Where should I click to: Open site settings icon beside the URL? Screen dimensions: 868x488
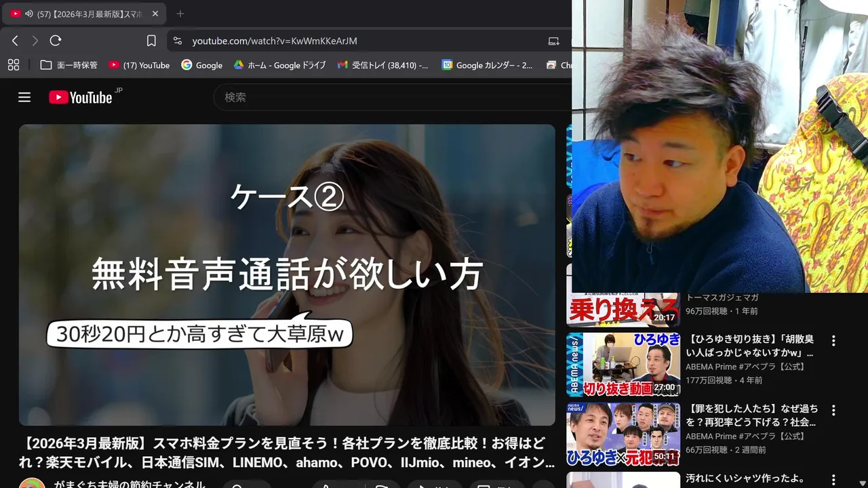[x=178, y=41]
